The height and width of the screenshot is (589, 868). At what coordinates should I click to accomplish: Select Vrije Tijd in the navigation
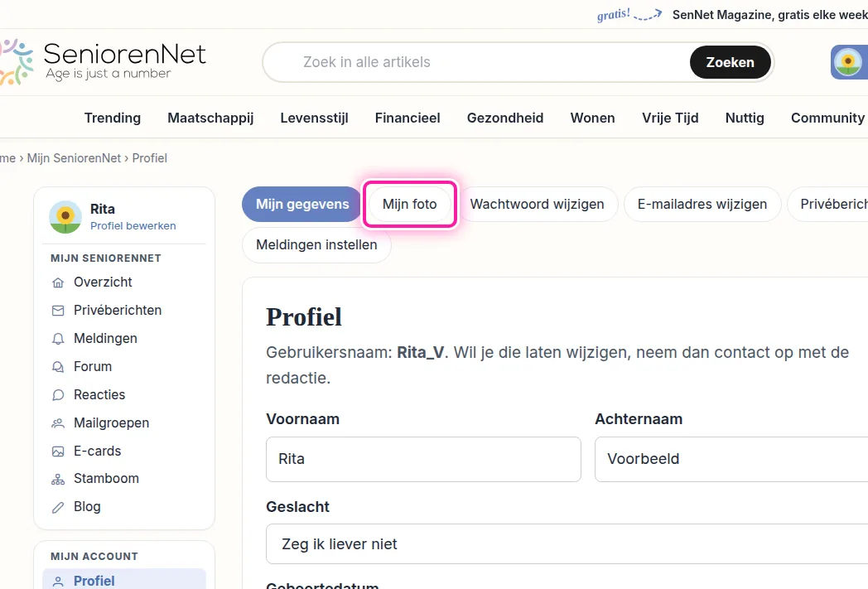[x=670, y=118]
